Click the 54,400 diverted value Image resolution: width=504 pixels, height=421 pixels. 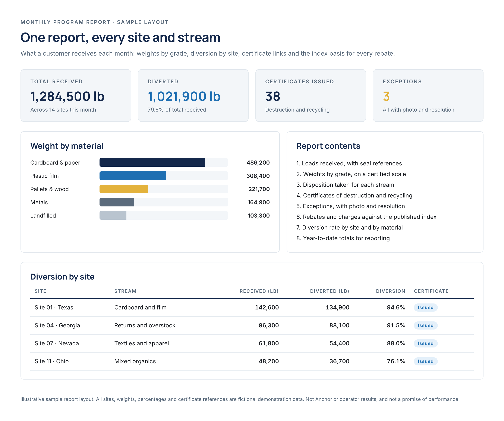(339, 343)
